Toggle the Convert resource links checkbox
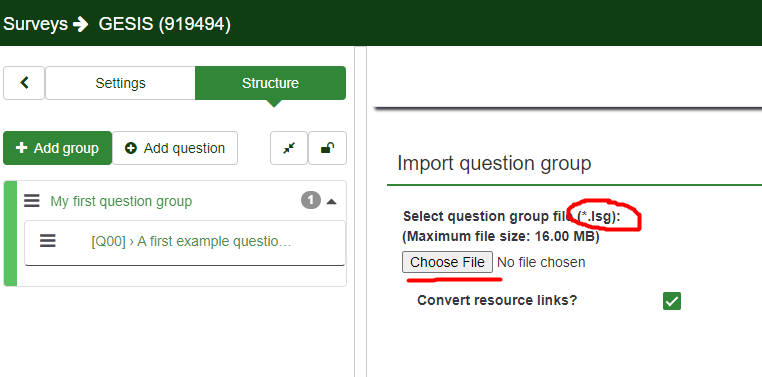The image size is (762, 377). click(672, 301)
